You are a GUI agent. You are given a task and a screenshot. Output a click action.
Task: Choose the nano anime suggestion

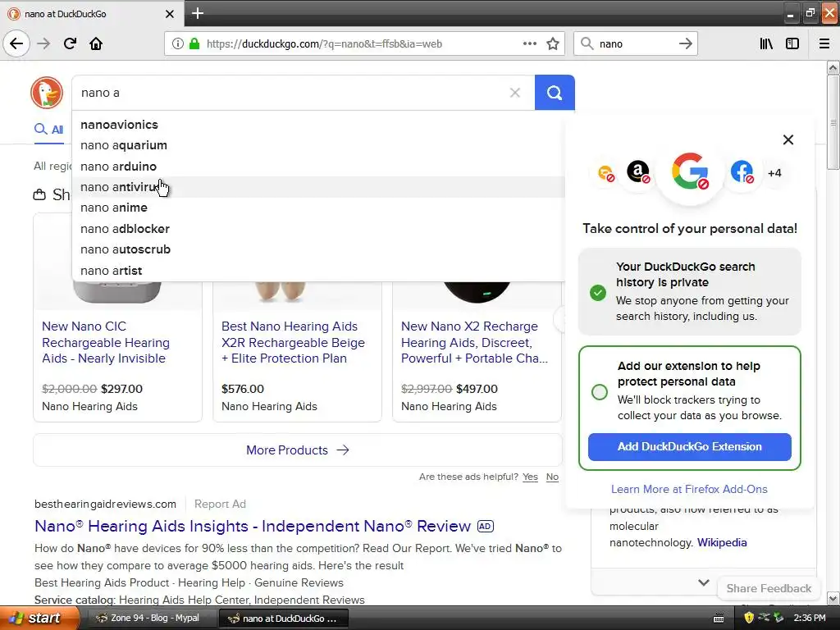pyautogui.click(x=318, y=208)
